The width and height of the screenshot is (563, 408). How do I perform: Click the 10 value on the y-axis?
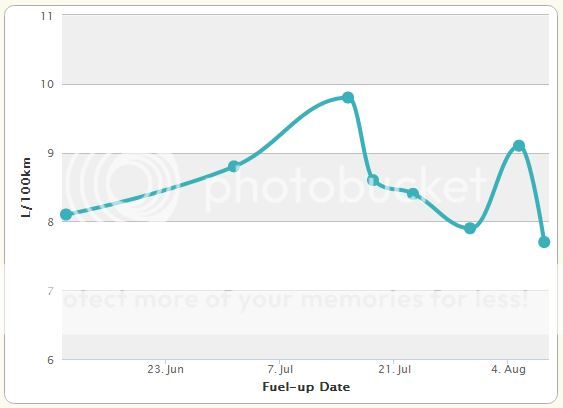click(47, 84)
